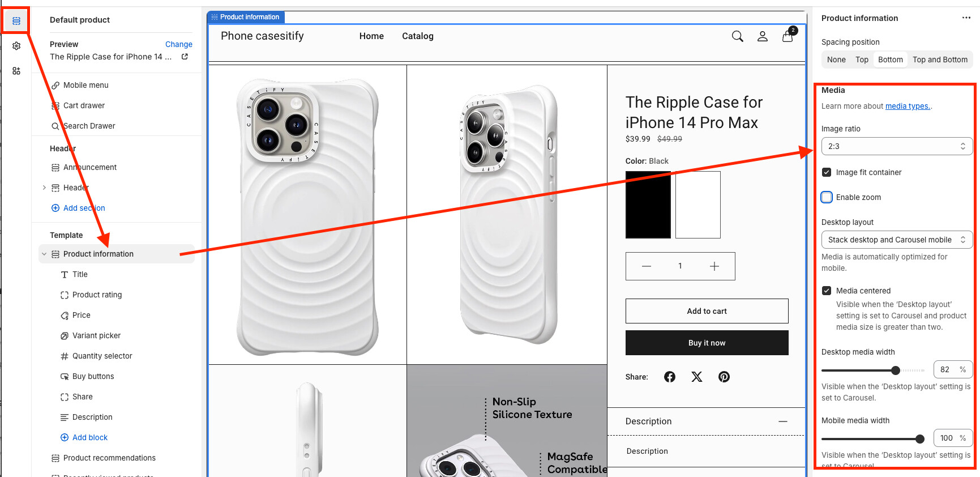Open the more actions ellipsis for Product information
The width and height of the screenshot is (980, 477).
click(966, 18)
